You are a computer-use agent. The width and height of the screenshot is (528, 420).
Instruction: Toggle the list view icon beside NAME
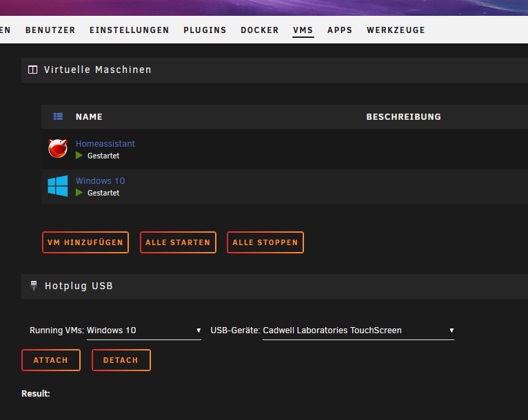[58, 116]
